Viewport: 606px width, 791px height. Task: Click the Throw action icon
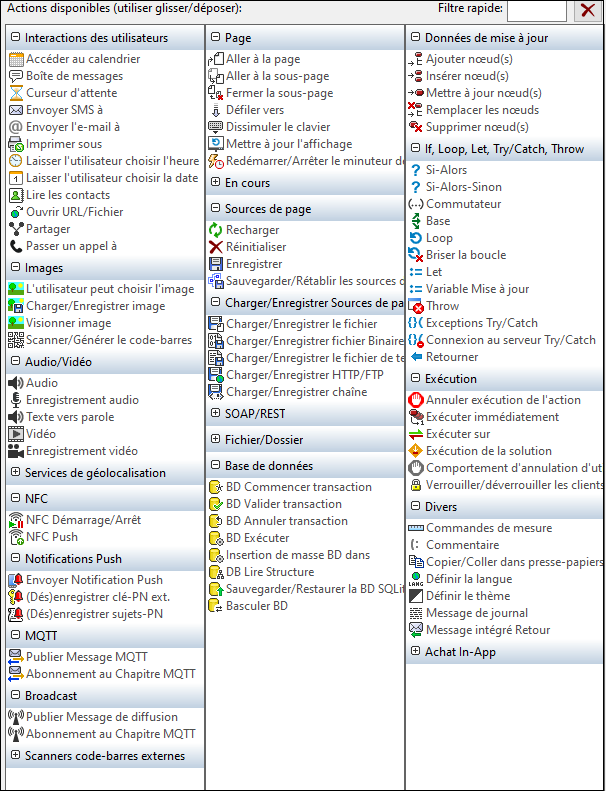tap(416, 306)
